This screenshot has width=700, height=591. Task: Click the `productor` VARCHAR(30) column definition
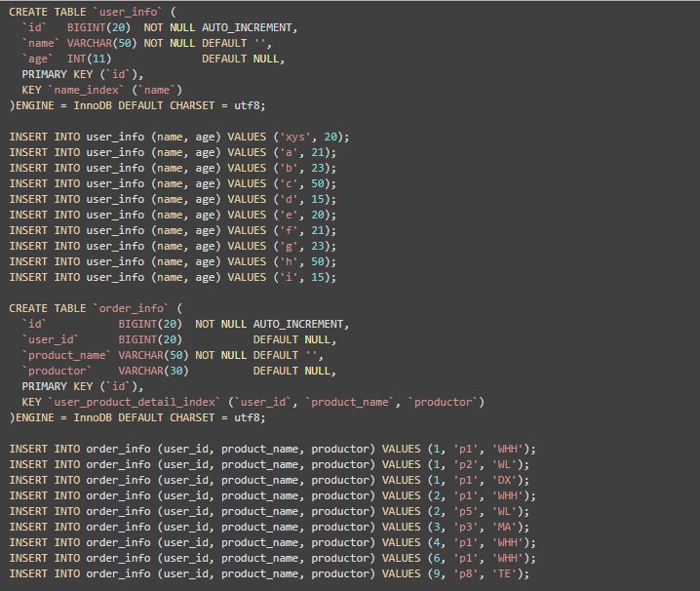[178, 372]
